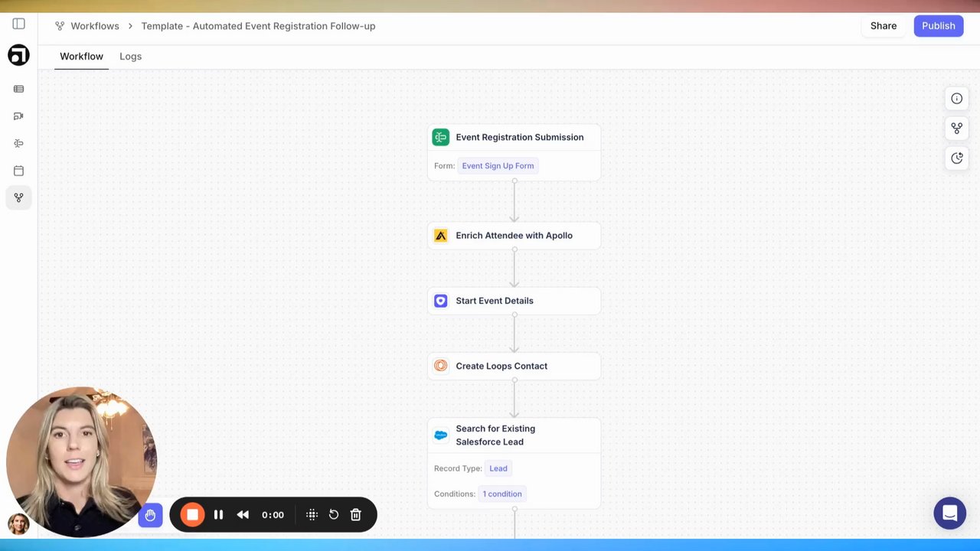Screen dimensions: 980x551
Task: Click the Salesforce cloud icon
Action: pyautogui.click(x=440, y=435)
